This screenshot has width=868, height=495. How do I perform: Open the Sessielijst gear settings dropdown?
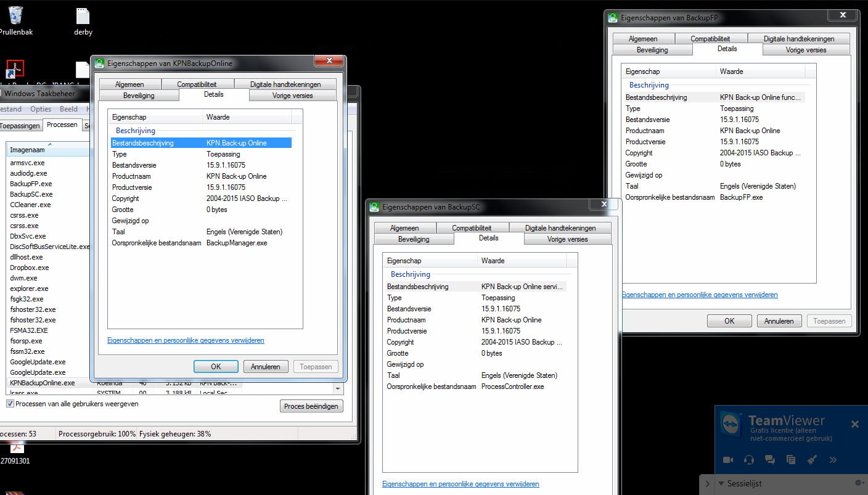click(x=859, y=483)
